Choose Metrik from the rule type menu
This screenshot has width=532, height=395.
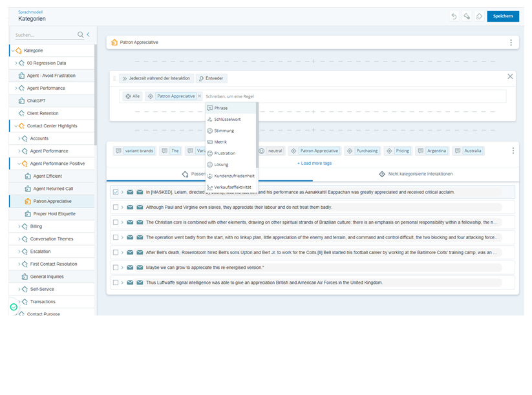(x=231, y=142)
